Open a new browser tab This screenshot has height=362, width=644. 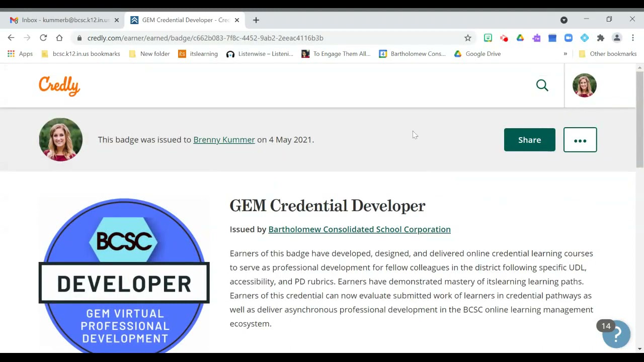(x=256, y=20)
